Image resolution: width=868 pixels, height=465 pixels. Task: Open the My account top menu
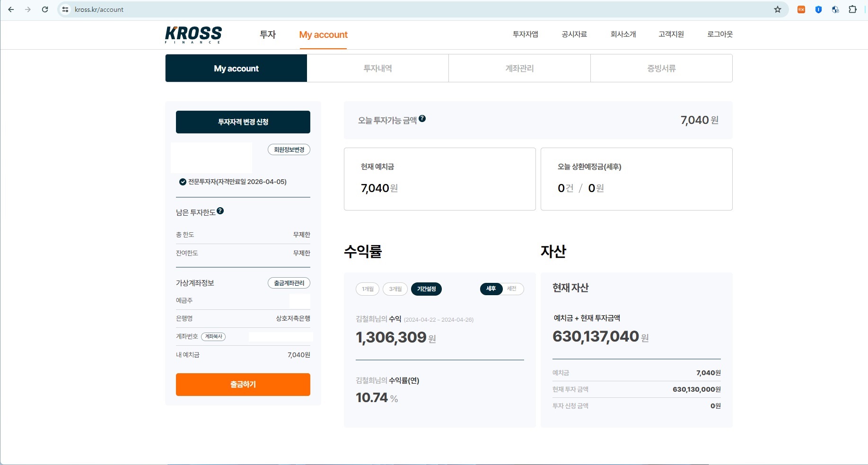(324, 35)
